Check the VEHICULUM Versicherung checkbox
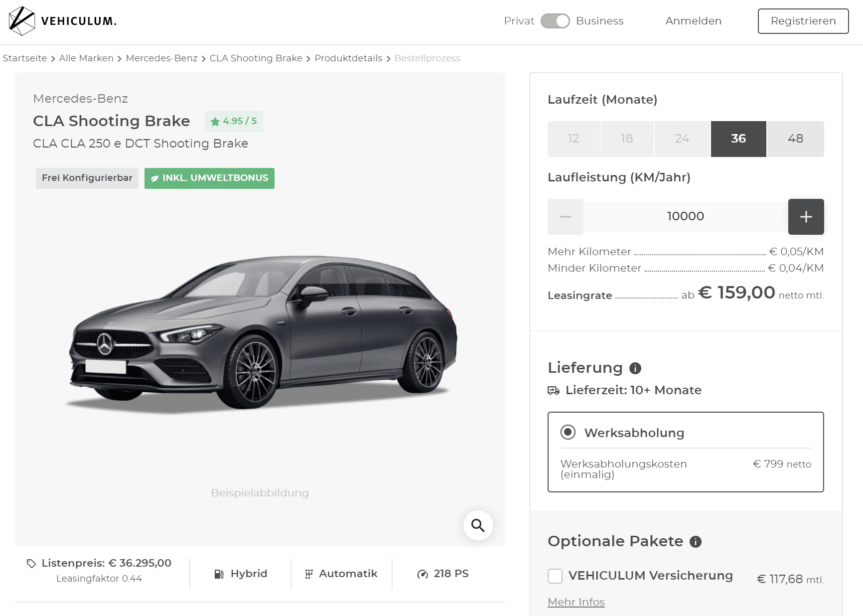863x616 pixels. (x=555, y=576)
